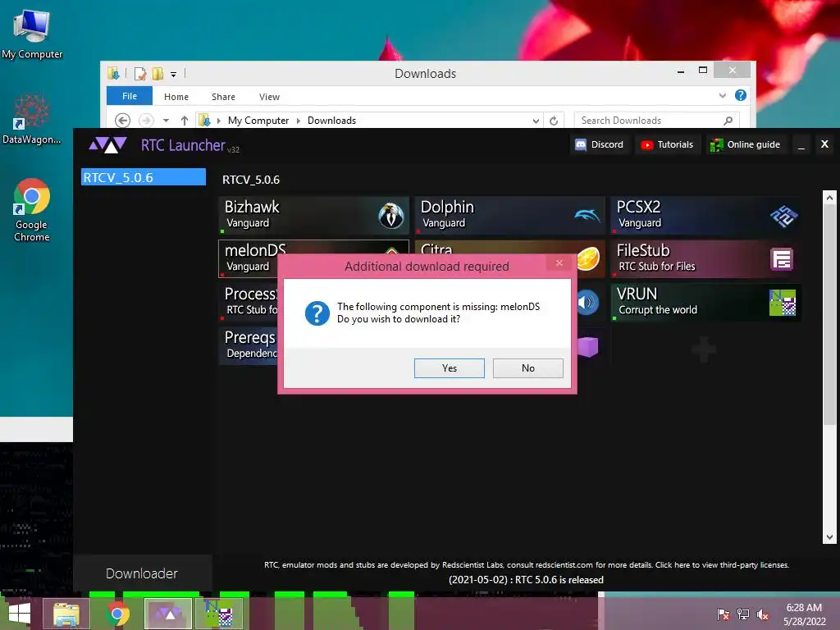The width and height of the screenshot is (840, 630).
Task: Select RTCV_5.0.6 version in sidebar
Action: [143, 177]
